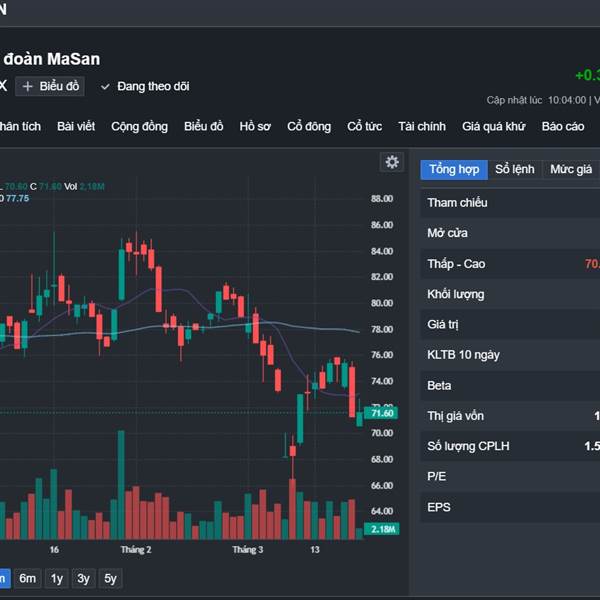
Task: Select the 1y time range
Action: [x=56, y=578]
